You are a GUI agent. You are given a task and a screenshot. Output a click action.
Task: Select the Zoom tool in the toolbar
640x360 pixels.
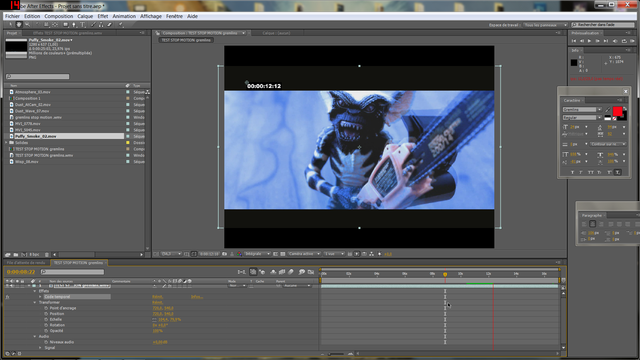tap(27, 24)
